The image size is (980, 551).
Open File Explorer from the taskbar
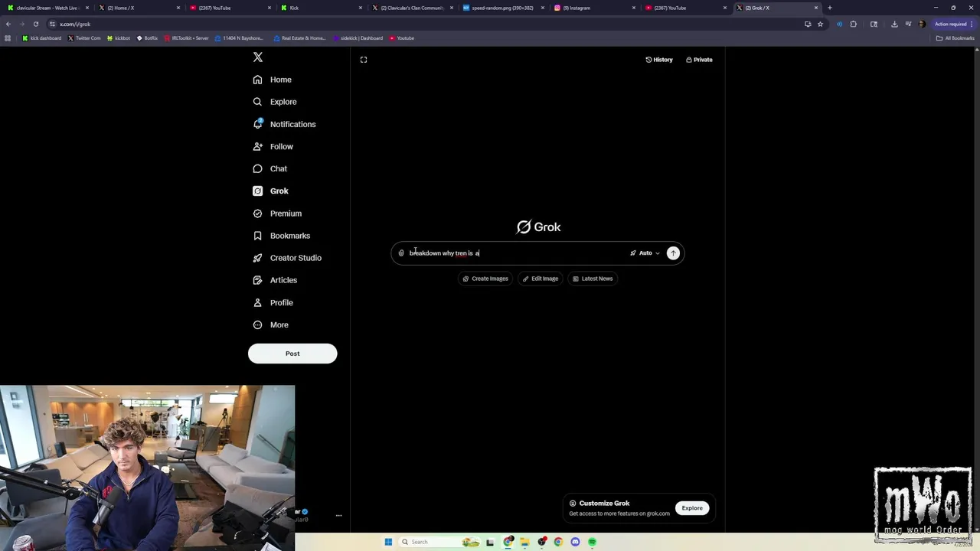coord(524,542)
